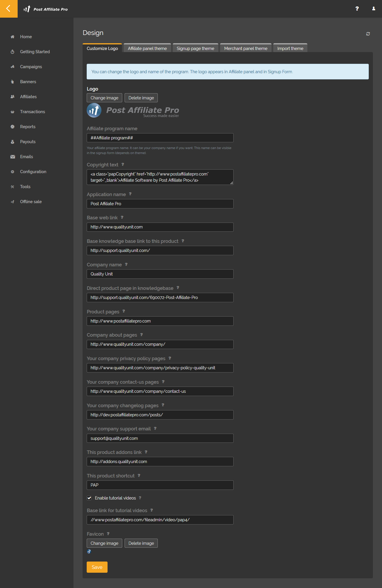Switch to the Customize Logo tab

coord(102,48)
